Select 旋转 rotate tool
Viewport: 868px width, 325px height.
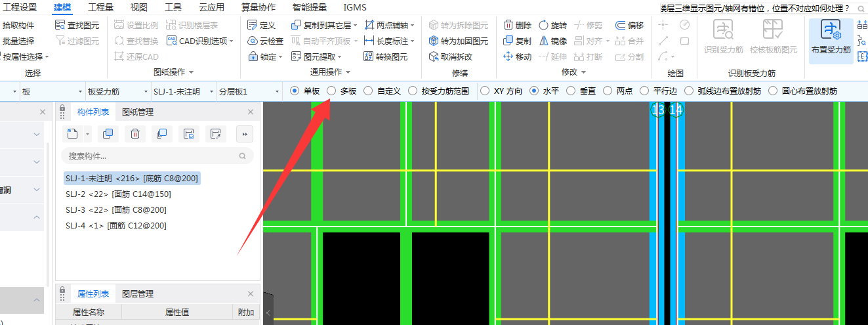click(x=552, y=25)
